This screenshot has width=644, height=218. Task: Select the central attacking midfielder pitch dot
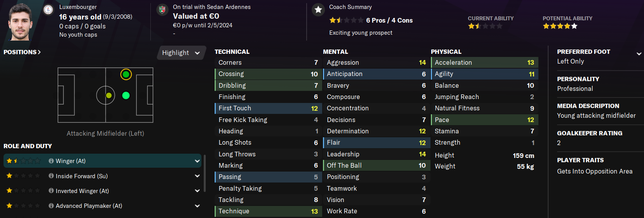pyautogui.click(x=126, y=96)
